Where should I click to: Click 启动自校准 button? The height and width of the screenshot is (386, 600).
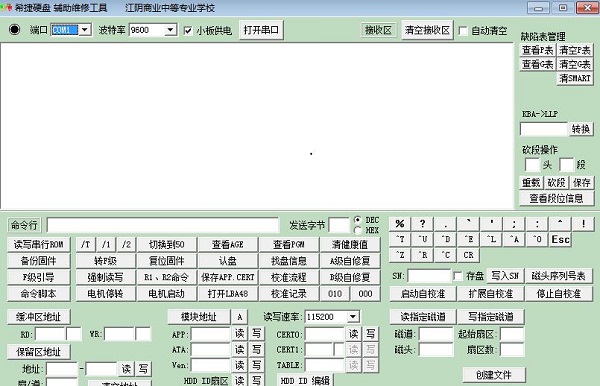(423, 294)
